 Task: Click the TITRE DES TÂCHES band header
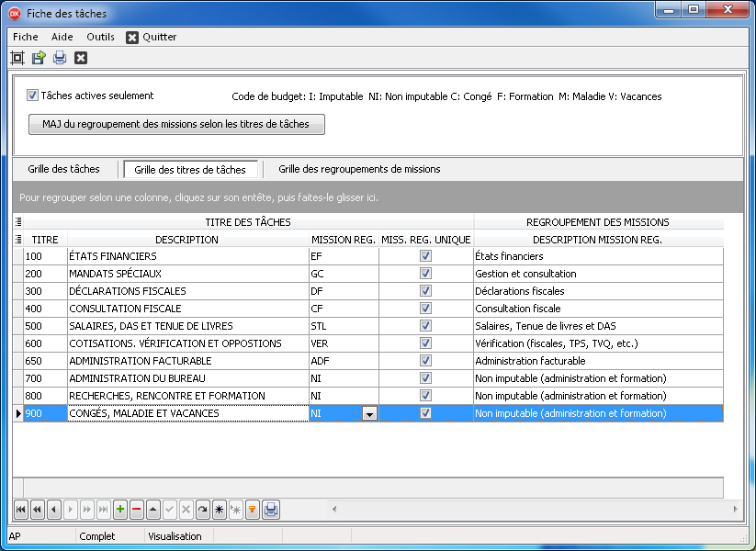pos(248,221)
